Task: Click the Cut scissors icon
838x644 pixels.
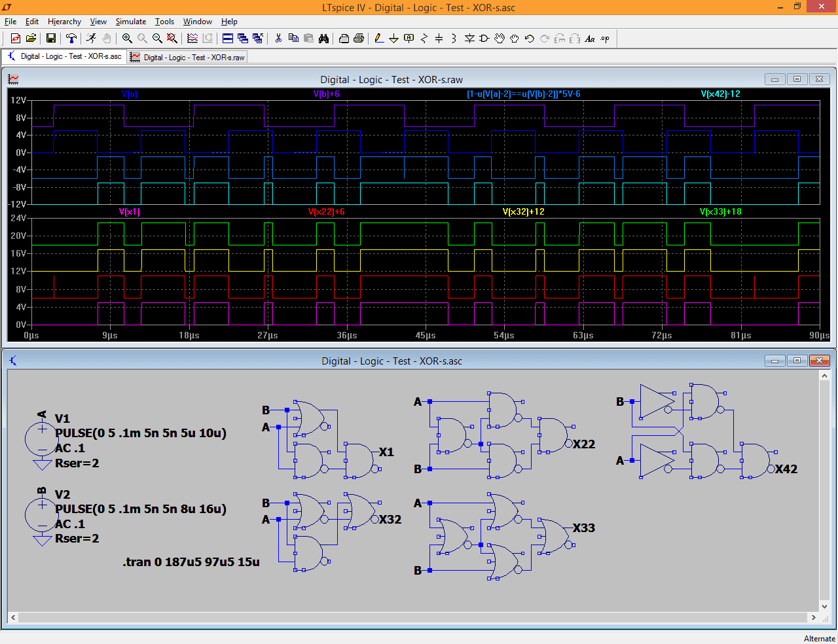Action: [278, 39]
